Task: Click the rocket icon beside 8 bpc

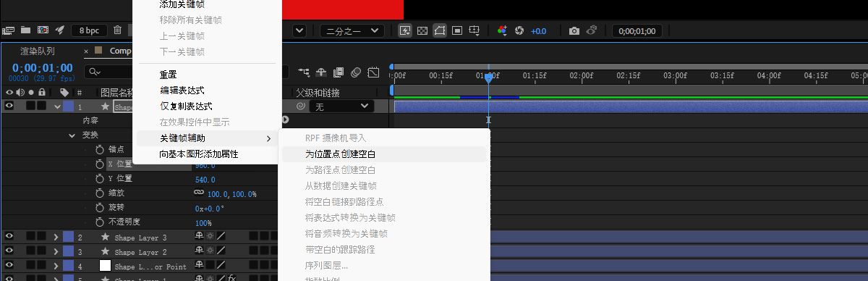Action: (60, 30)
